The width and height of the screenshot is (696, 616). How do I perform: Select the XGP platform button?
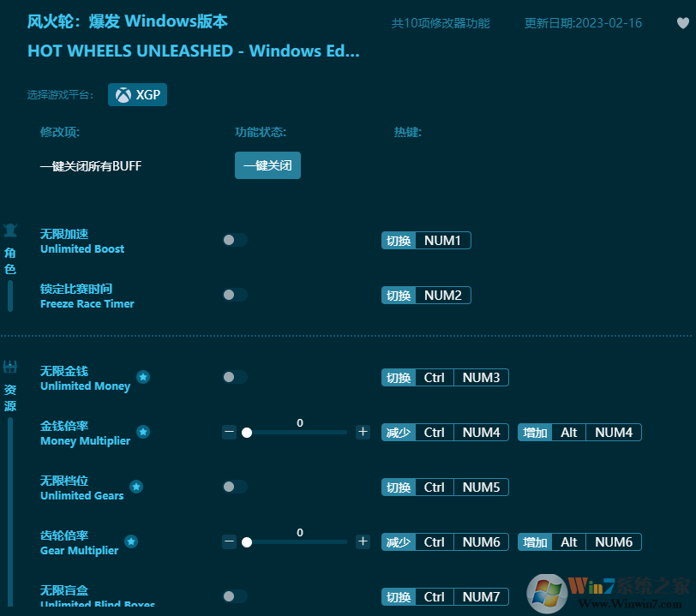point(138,94)
